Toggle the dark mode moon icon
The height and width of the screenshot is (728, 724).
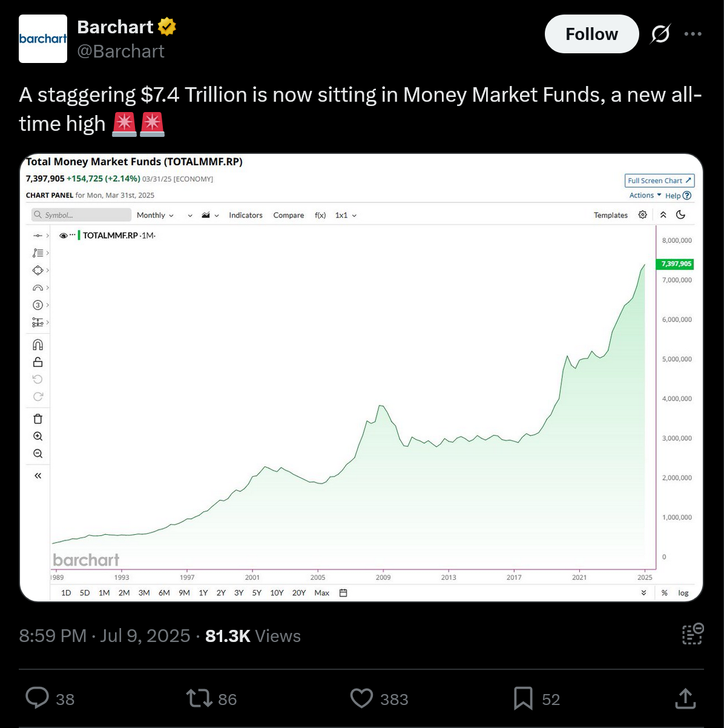pyautogui.click(x=680, y=215)
